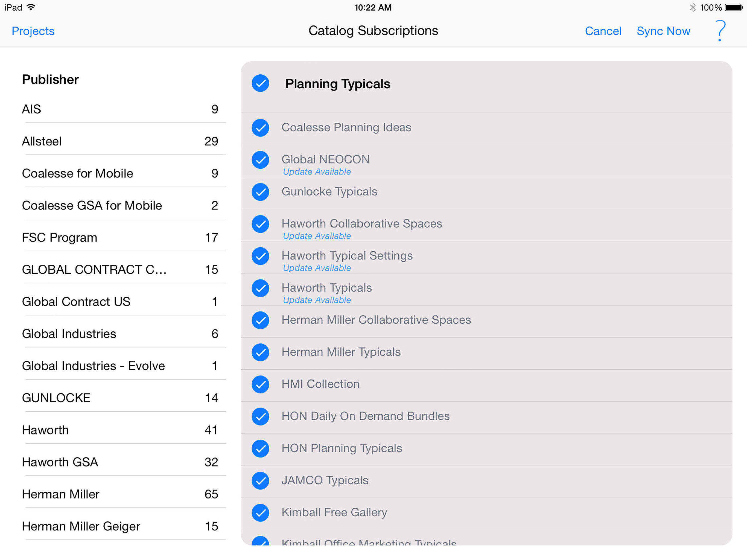747x560 pixels.
Task: Deselect Gunlocke Typicals checkmark
Action: [x=260, y=192]
